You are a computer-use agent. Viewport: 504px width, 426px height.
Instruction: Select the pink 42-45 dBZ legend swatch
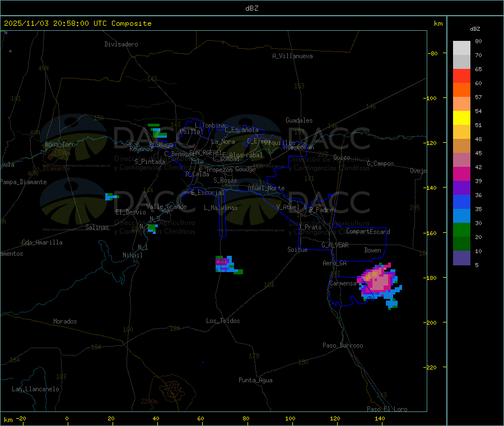coord(461,160)
